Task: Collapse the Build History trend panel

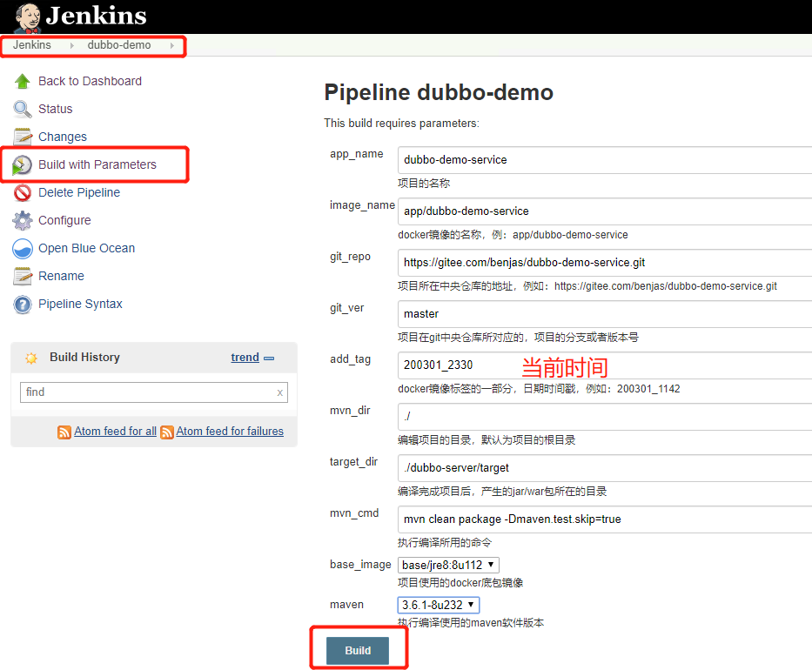Action: coord(269,358)
